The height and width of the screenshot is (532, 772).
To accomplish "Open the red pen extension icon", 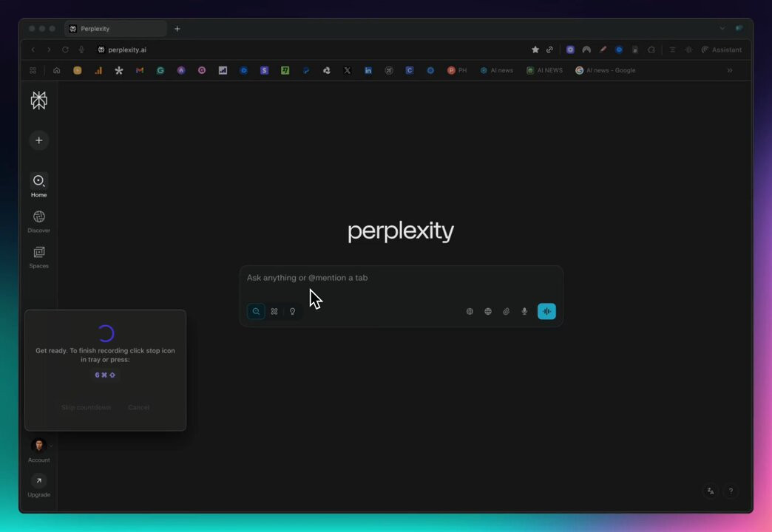I will 603,50.
